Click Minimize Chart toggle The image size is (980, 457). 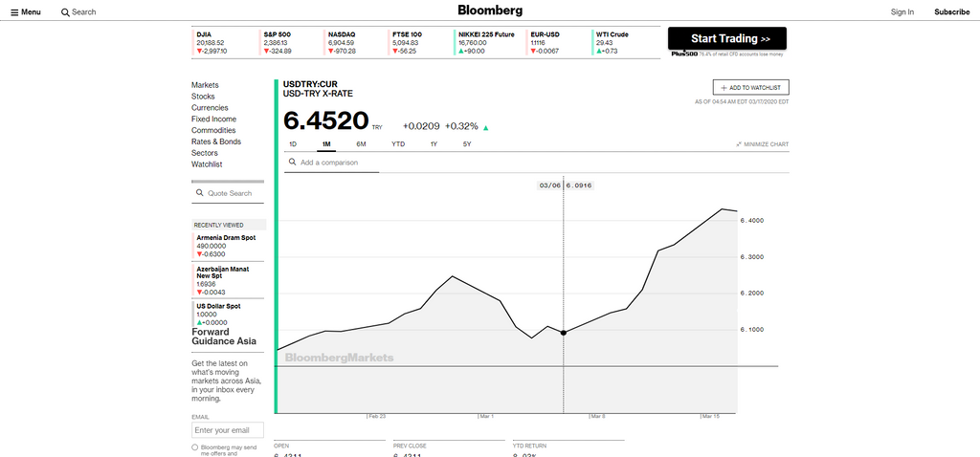763,144
